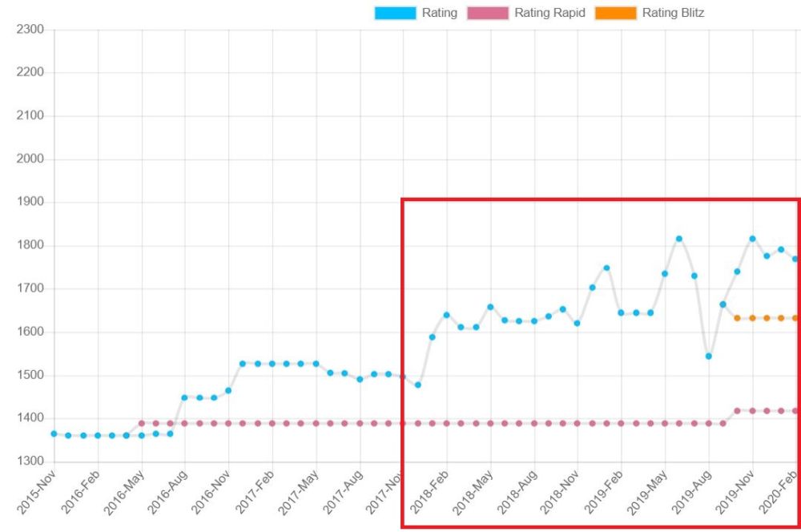Click the pink Rapid point where it rises in 2019-Oct
Screen dimensions: 801x532
pyautogui.click(x=737, y=410)
